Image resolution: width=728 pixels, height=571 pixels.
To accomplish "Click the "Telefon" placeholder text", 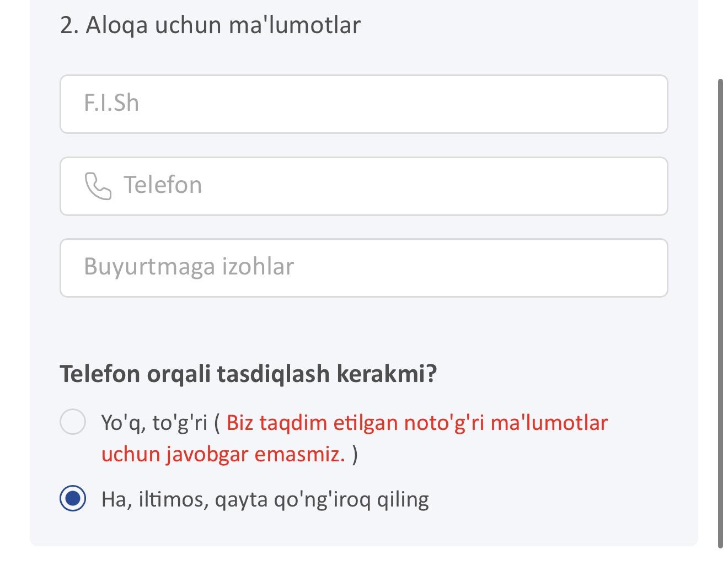I will 162,185.
